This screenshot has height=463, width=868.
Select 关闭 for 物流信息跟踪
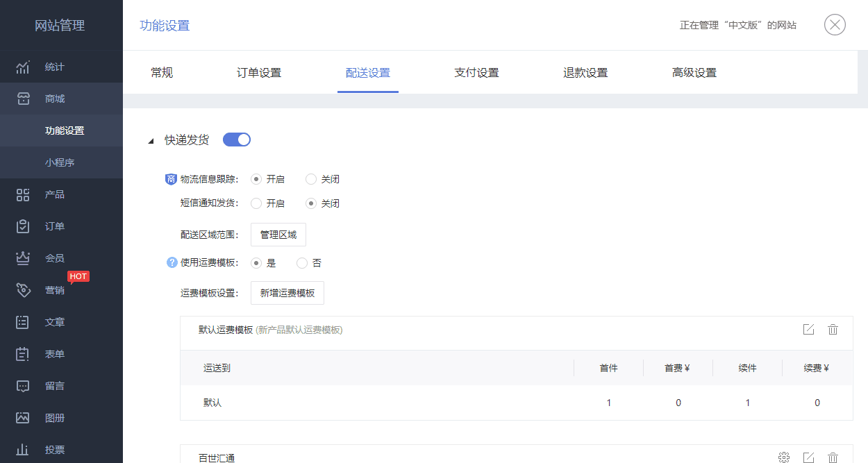coord(311,179)
